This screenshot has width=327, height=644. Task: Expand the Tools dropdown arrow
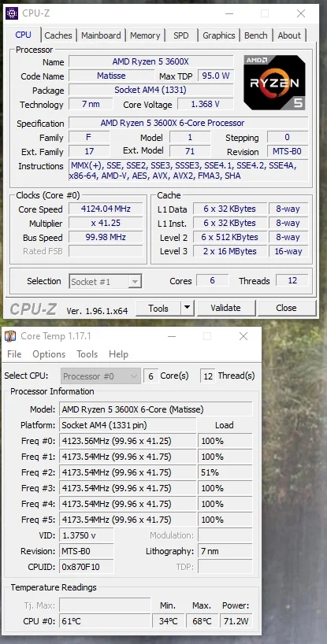(187, 308)
